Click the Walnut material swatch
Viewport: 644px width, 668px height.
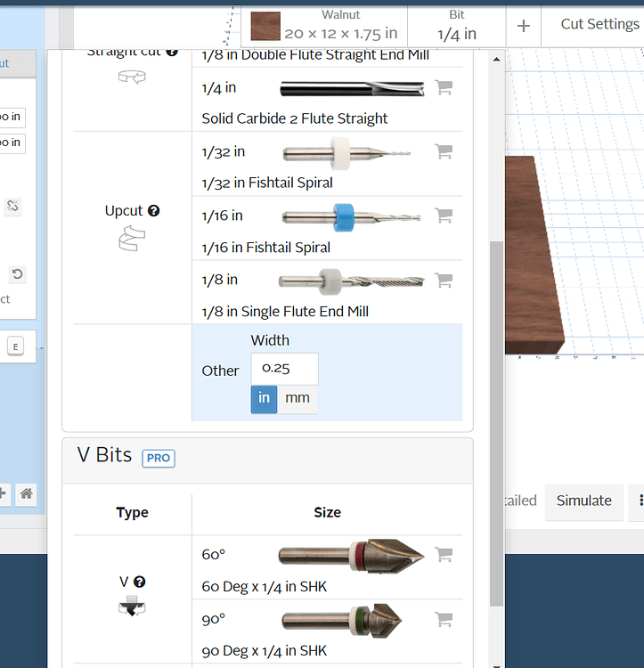click(265, 26)
